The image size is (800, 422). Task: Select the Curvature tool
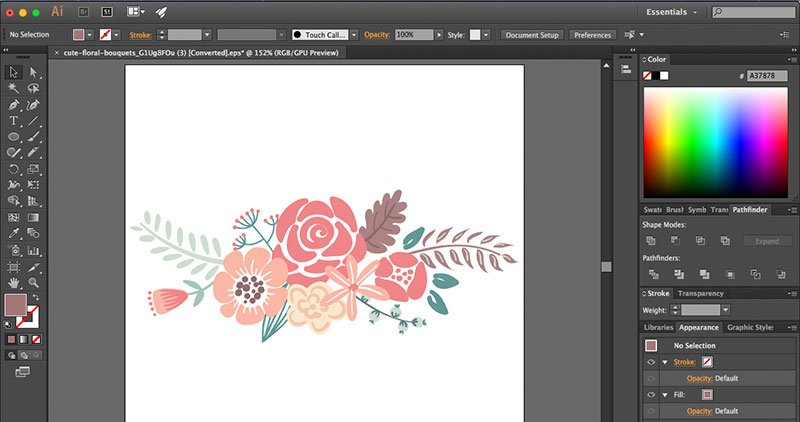[x=34, y=105]
